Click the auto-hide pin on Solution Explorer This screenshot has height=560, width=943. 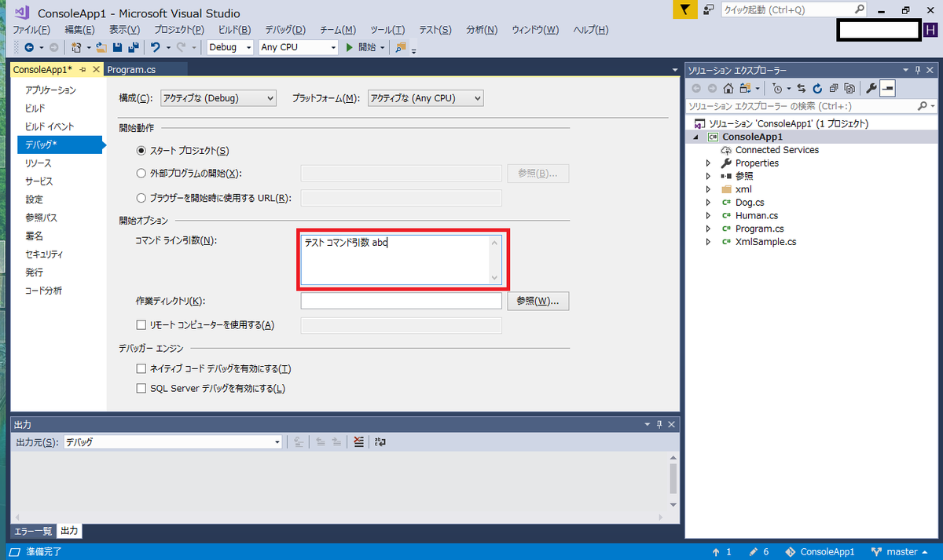point(917,70)
